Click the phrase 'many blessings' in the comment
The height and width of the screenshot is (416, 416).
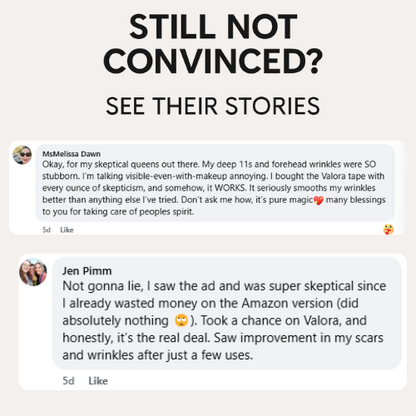tap(355, 200)
